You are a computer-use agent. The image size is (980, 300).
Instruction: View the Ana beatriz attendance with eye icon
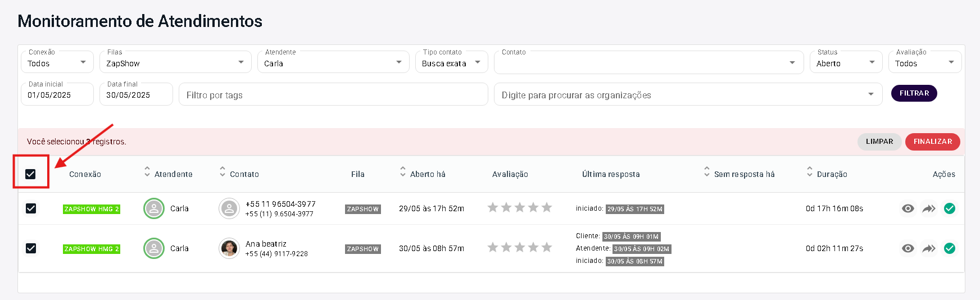(908, 248)
